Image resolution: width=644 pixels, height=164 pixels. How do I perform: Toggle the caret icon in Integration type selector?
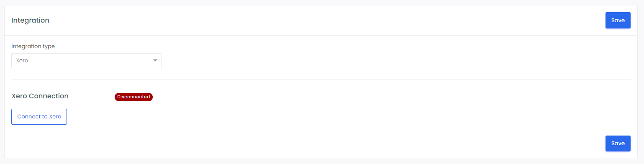(155, 61)
